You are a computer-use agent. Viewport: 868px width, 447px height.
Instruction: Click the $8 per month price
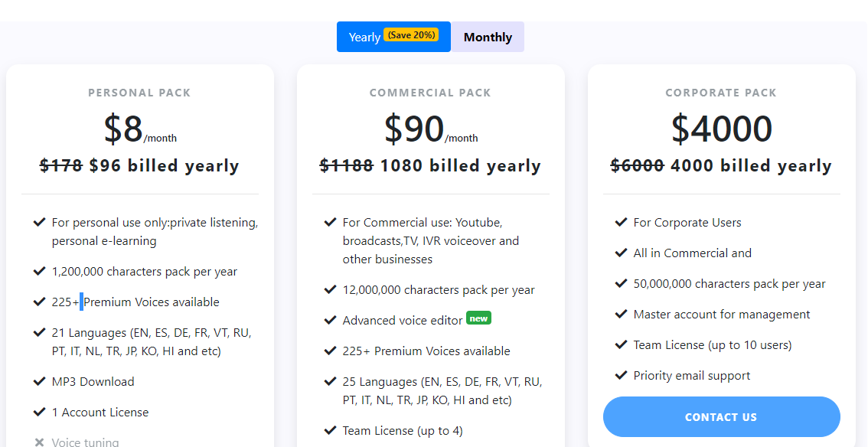pyautogui.click(x=125, y=129)
